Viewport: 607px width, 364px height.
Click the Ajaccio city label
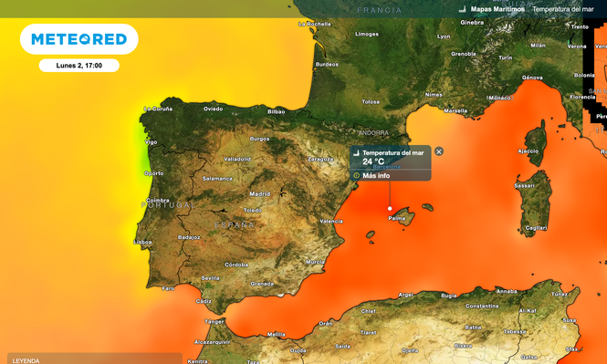(x=529, y=151)
